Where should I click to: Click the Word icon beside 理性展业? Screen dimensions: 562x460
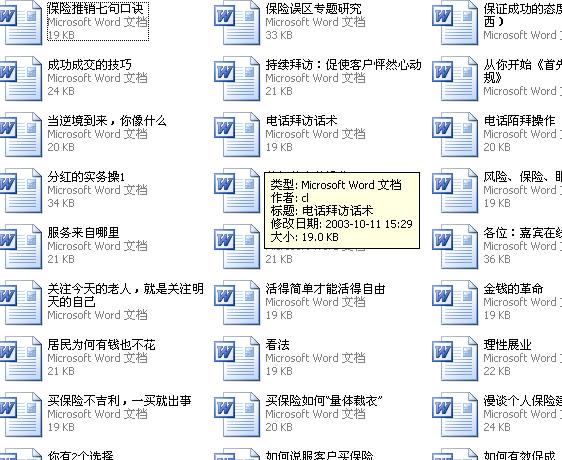pyautogui.click(x=455, y=359)
